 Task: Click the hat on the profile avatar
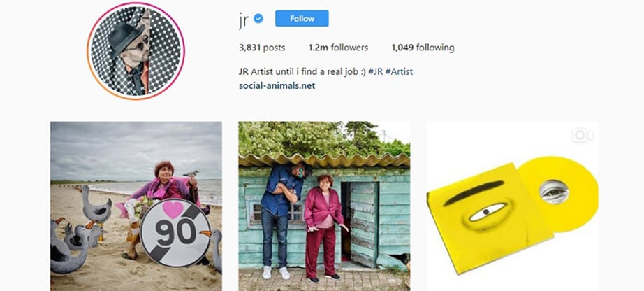click(x=126, y=37)
